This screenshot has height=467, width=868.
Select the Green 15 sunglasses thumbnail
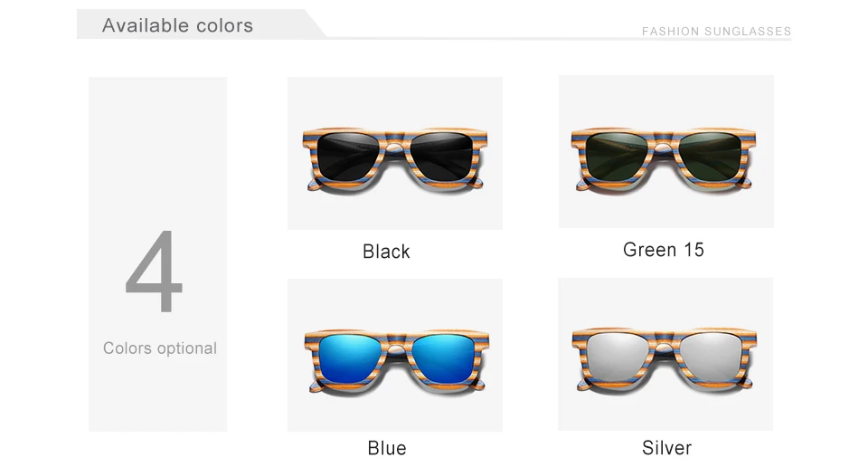tap(666, 152)
